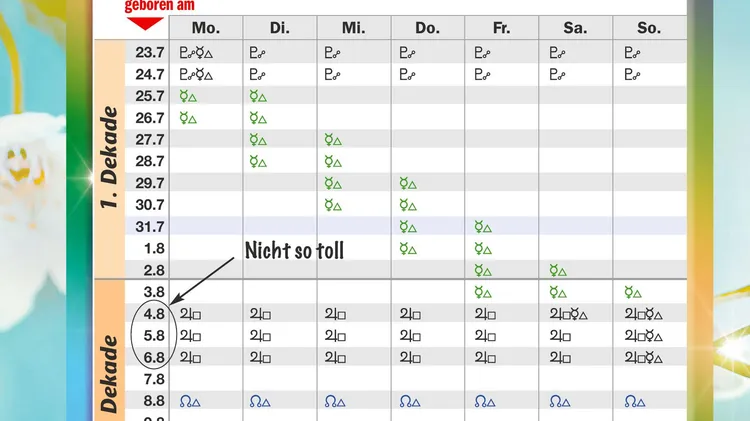Image resolution: width=750 pixels, height=421 pixels.
Task: Click the lunar node trine symbol in row 8.8 under Mi.
Action: click(x=337, y=401)
